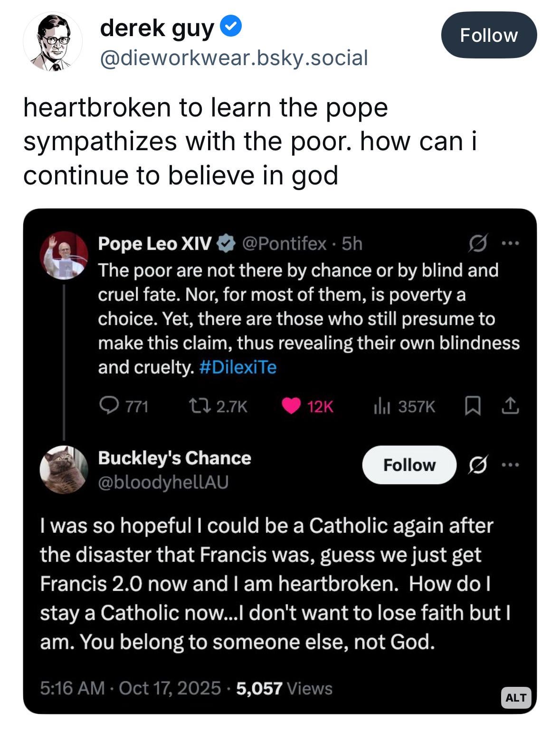Open the @Pontifex handle link
This screenshot has height=732, width=560.
[x=284, y=243]
